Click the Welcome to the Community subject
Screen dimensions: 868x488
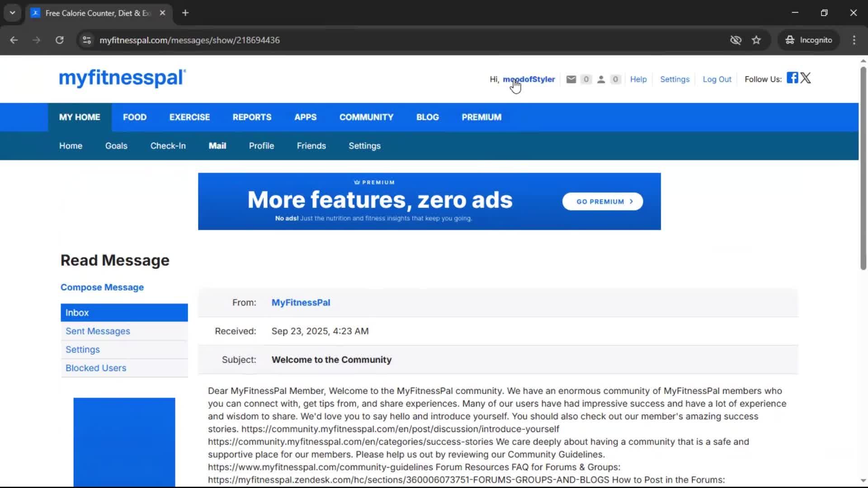click(331, 360)
